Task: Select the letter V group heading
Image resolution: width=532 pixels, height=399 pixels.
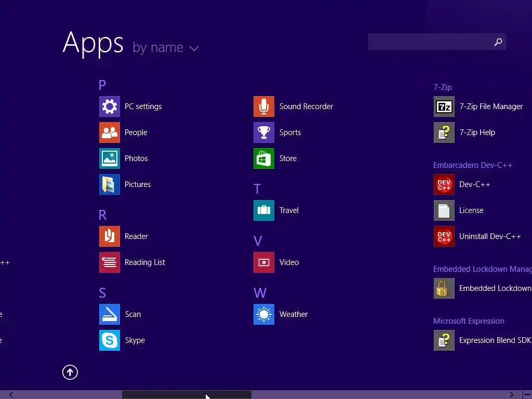Action: (x=258, y=241)
